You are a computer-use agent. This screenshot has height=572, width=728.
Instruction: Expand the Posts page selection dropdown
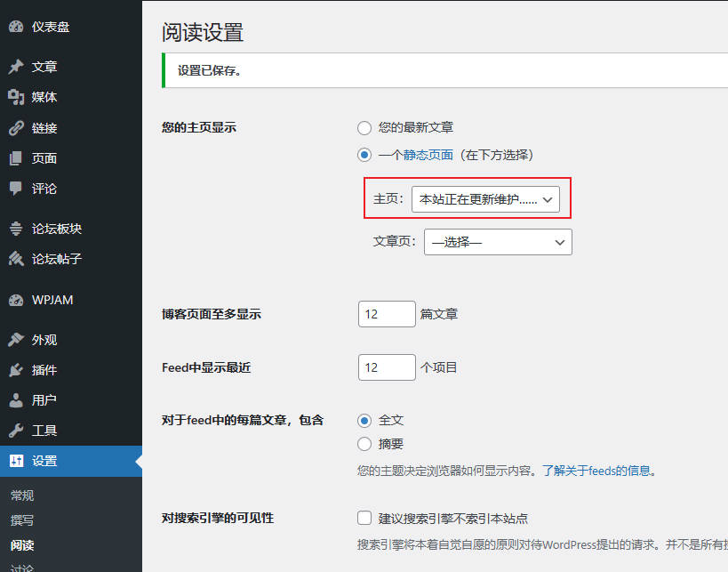[498, 242]
